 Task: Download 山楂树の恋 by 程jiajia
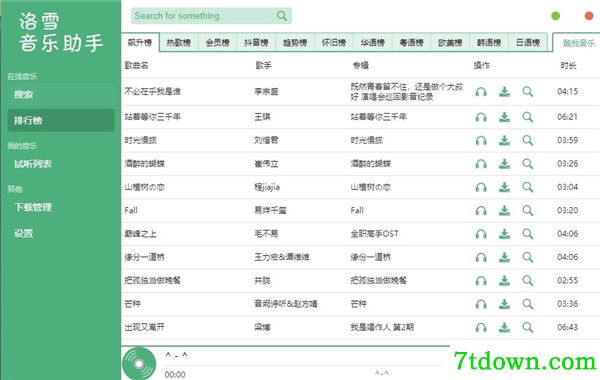pos(504,187)
